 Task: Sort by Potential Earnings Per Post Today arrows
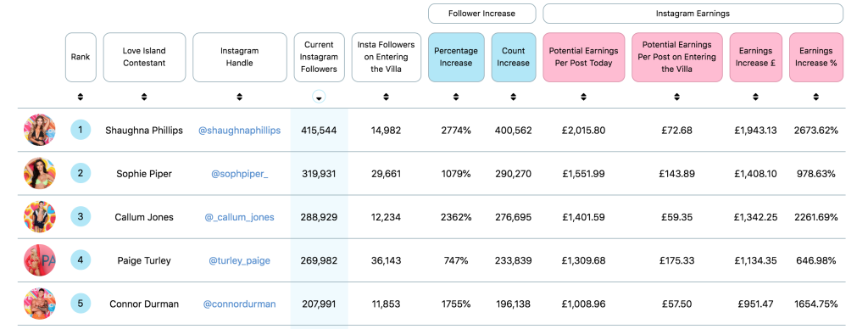[x=583, y=97]
